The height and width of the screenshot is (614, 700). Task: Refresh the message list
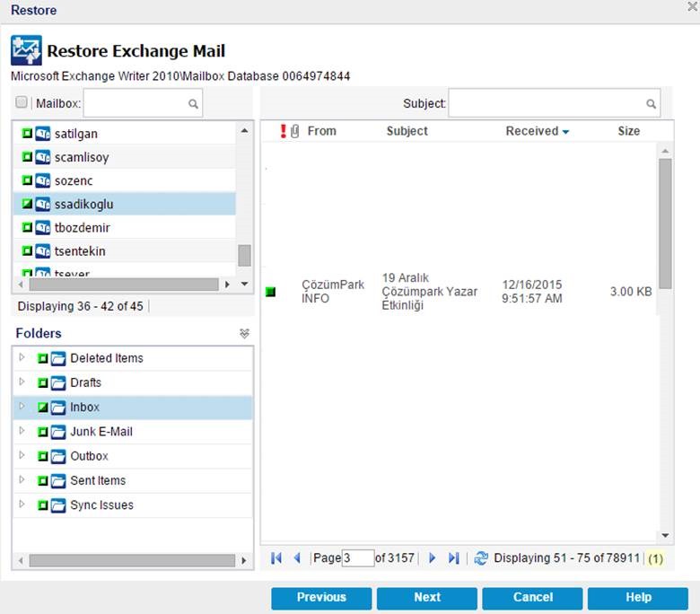pyautogui.click(x=481, y=557)
